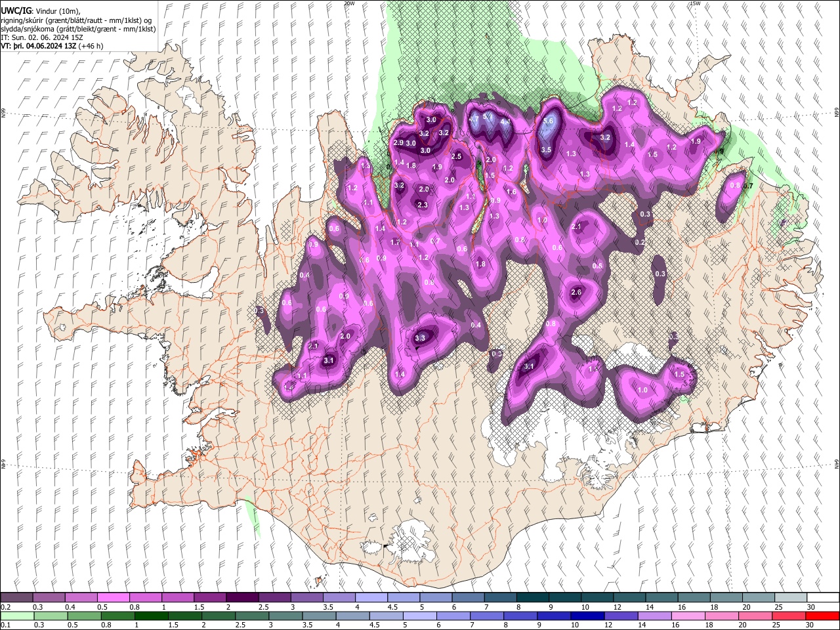Click the deep blue 10–12 bottom-row swatch
840x630 pixels.
click(x=586, y=616)
